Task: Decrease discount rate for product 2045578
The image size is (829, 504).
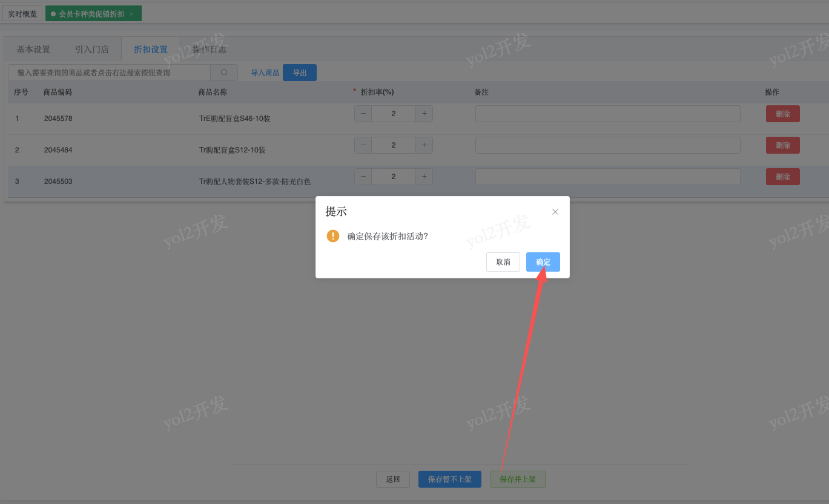Action: (363, 113)
